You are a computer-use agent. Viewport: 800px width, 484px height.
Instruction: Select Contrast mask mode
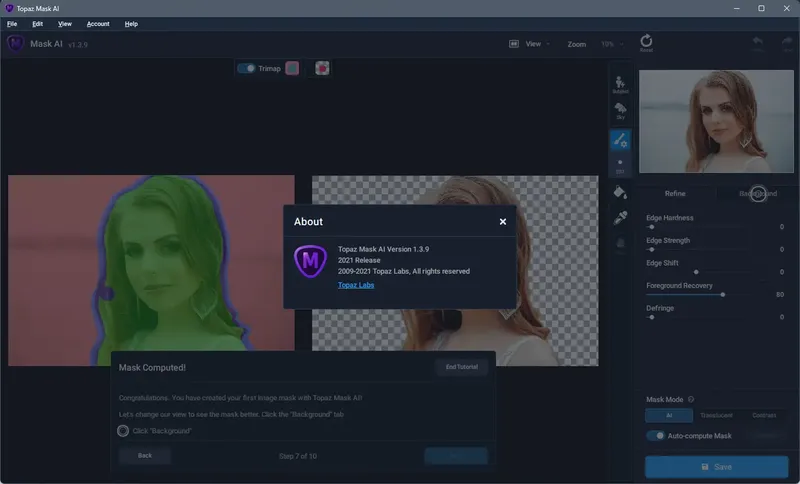764,415
